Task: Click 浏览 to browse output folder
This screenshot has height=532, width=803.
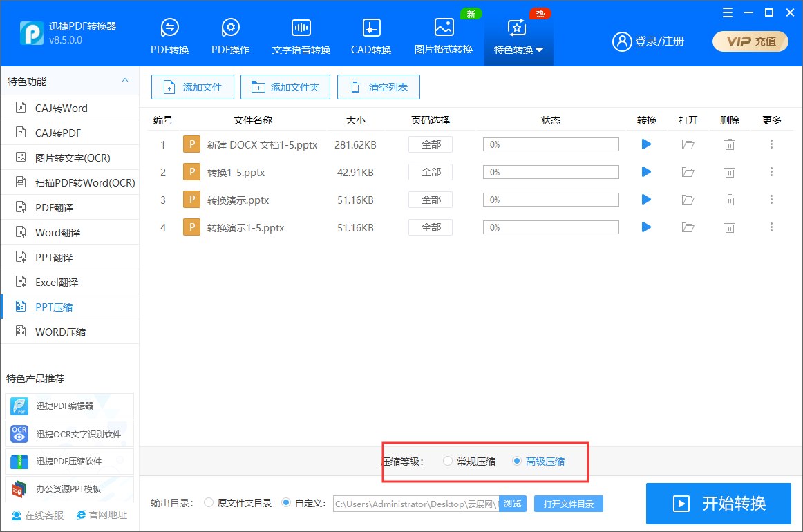Action: 512,504
